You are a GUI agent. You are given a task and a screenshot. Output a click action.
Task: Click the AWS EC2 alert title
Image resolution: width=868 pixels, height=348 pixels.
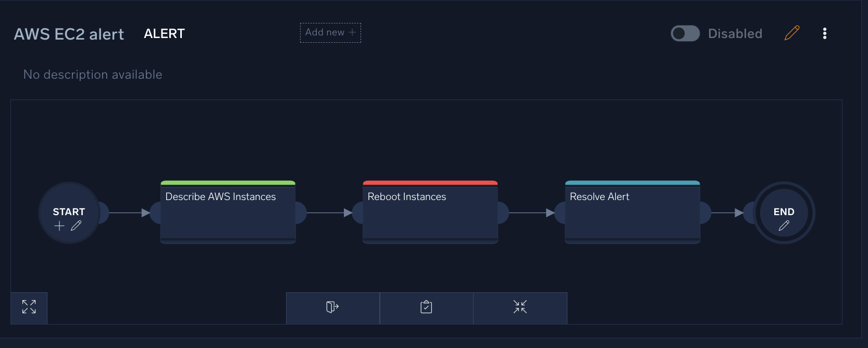pyautogui.click(x=69, y=34)
